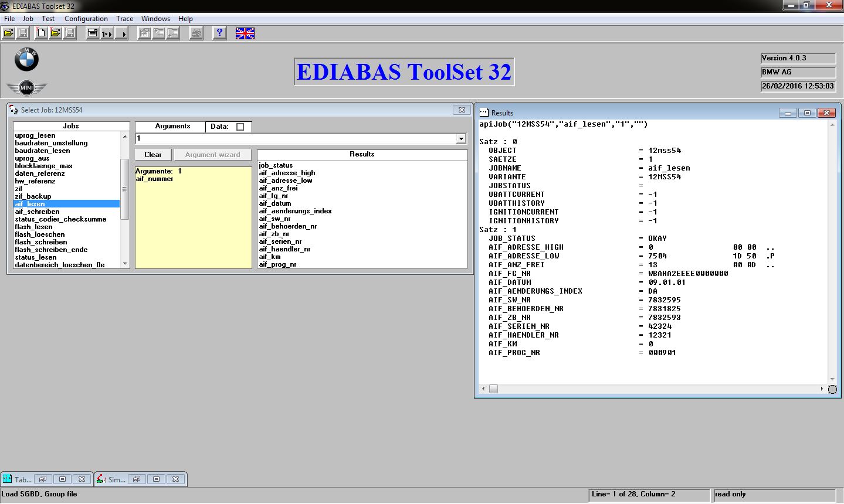Image resolution: width=844 pixels, height=504 pixels.
Task: Open the Trace menu
Action: (x=124, y=19)
